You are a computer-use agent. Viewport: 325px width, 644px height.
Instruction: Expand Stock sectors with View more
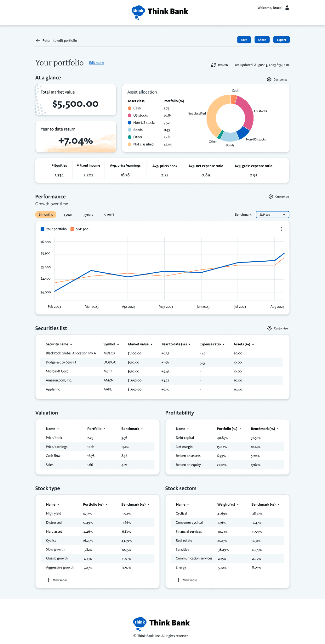[187, 580]
